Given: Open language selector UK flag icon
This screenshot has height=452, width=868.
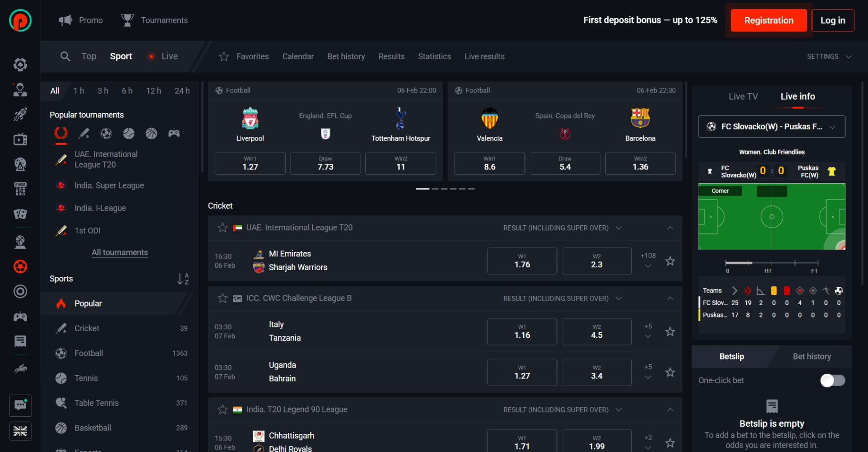Looking at the screenshot, I should 20,431.
